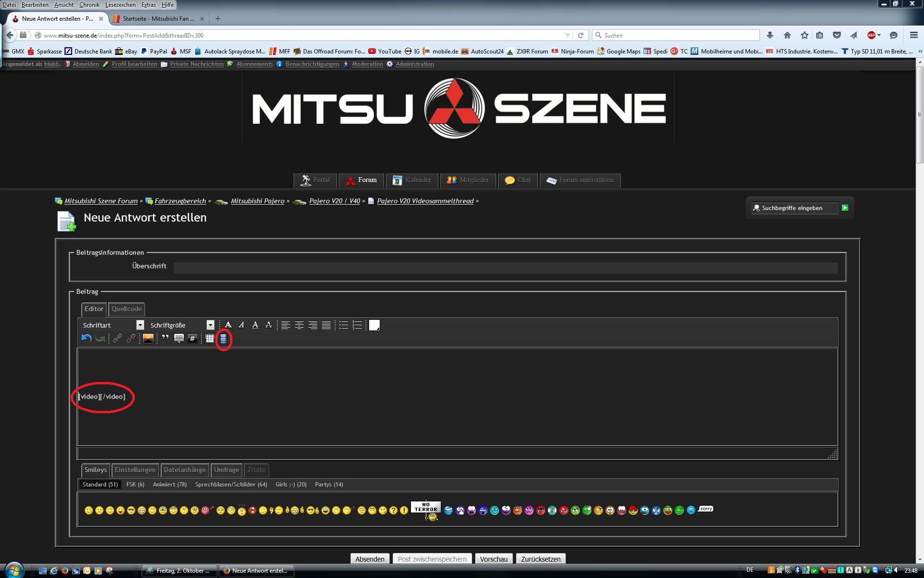The width and height of the screenshot is (924, 578).
Task: Undo the last edit in the editor
Action: (x=87, y=339)
